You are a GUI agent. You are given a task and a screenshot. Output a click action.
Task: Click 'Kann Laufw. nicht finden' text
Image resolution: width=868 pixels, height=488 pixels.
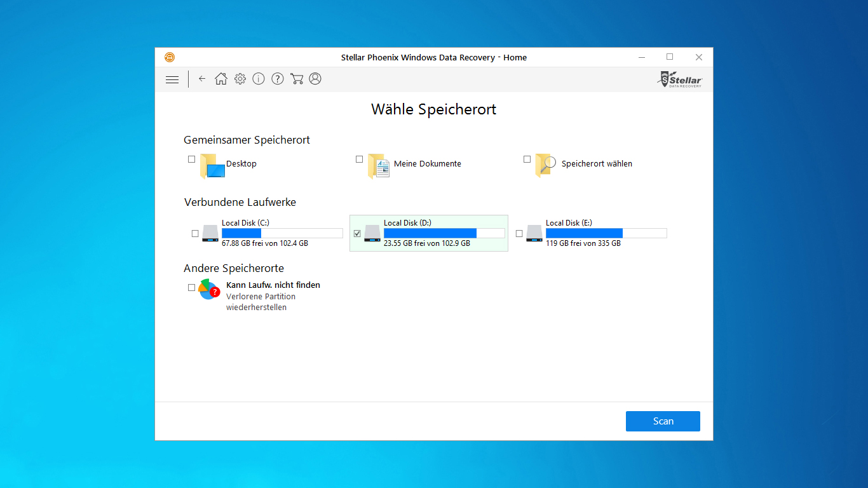pos(273,285)
